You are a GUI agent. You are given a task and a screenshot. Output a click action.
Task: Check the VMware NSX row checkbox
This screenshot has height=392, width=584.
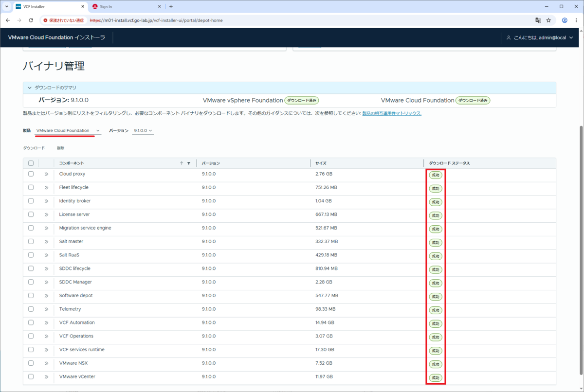pyautogui.click(x=31, y=363)
